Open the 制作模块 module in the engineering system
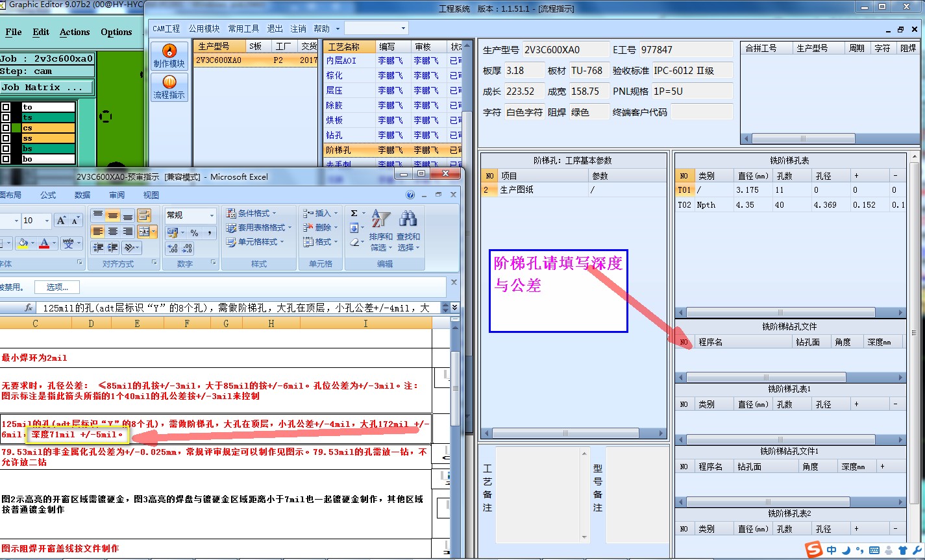Viewport: 925px width, 560px height. [x=169, y=56]
